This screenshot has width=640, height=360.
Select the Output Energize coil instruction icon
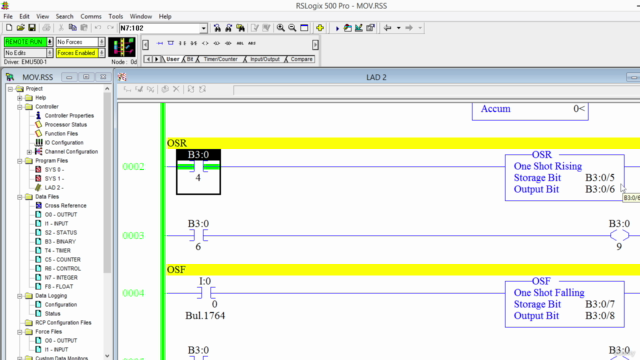click(x=205, y=43)
